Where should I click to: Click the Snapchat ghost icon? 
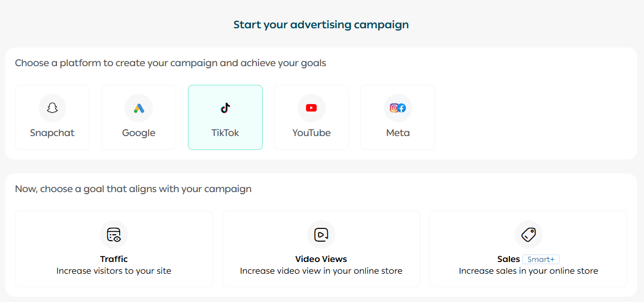52,108
